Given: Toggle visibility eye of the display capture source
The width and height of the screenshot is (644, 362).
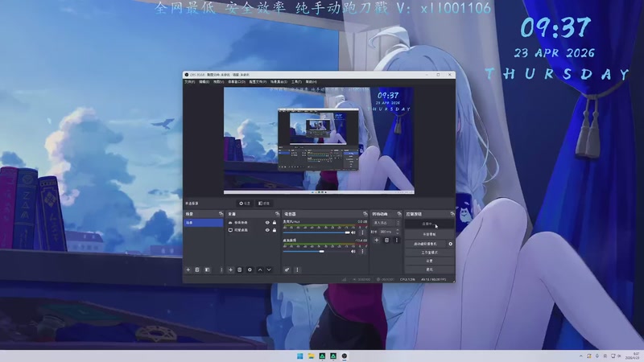Looking at the screenshot, I should click(x=267, y=230).
